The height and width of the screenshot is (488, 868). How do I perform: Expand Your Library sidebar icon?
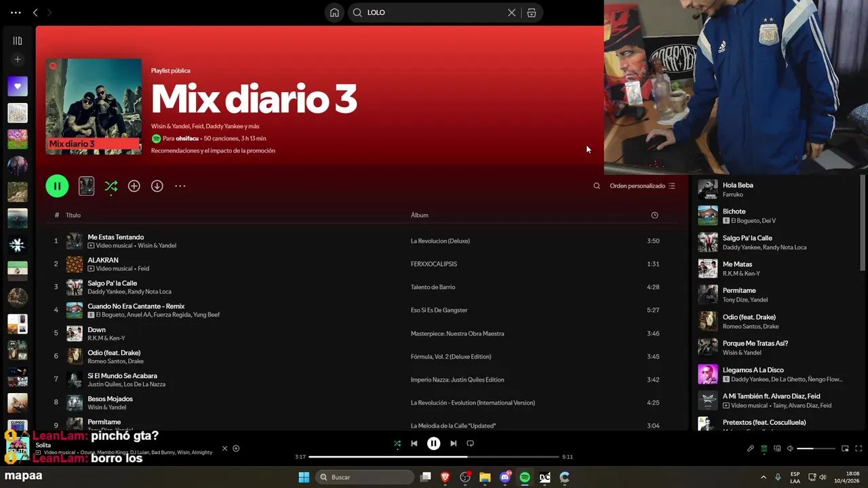point(18,41)
